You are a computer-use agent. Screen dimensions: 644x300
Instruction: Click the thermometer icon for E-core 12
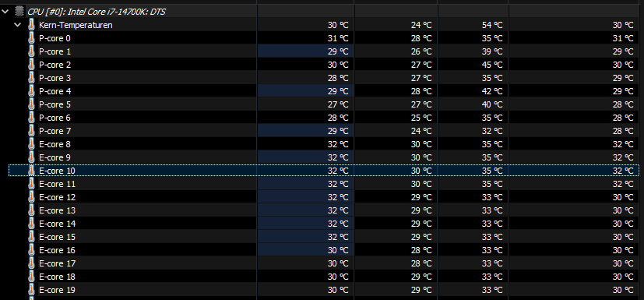pyautogui.click(x=32, y=197)
